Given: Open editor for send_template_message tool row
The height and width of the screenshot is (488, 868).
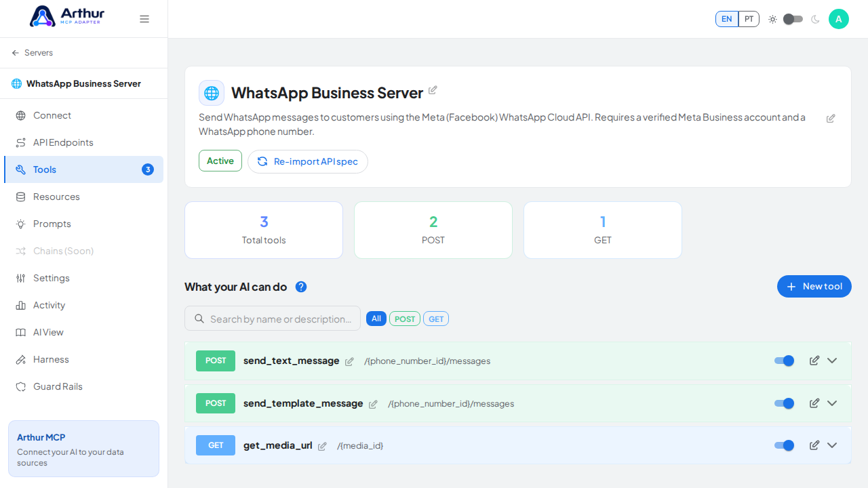Looking at the screenshot, I should click(x=814, y=403).
